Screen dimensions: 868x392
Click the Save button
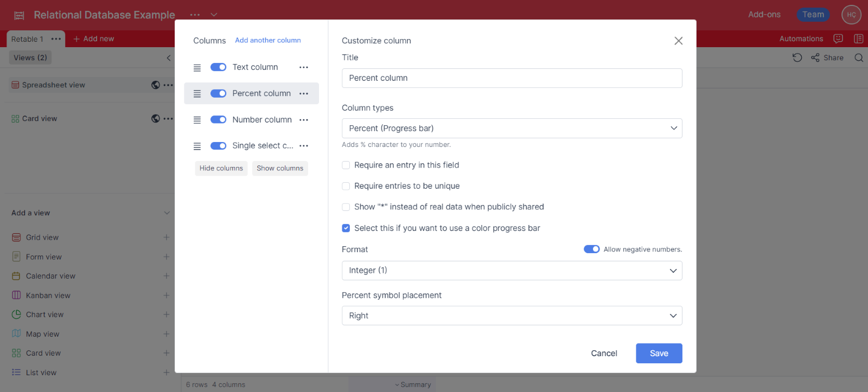[659, 354]
